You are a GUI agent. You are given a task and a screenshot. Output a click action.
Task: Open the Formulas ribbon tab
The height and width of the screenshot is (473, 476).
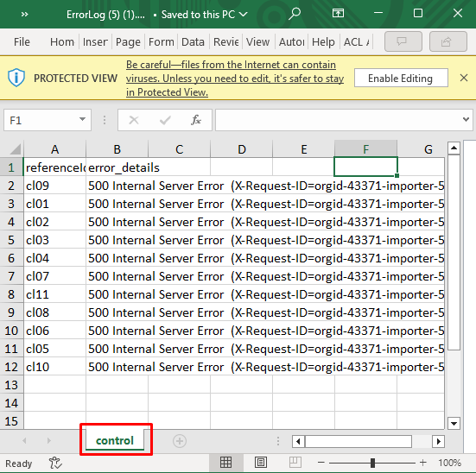pos(162,41)
